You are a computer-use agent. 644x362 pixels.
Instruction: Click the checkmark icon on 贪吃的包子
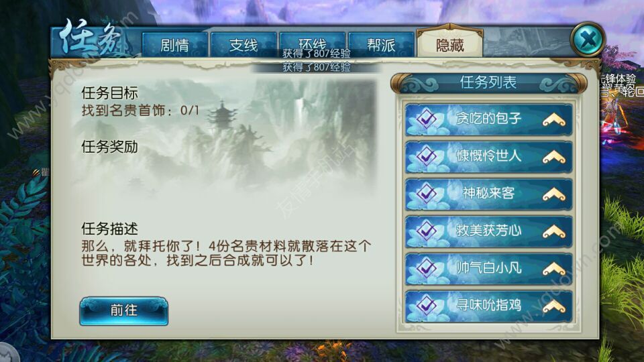click(x=427, y=119)
